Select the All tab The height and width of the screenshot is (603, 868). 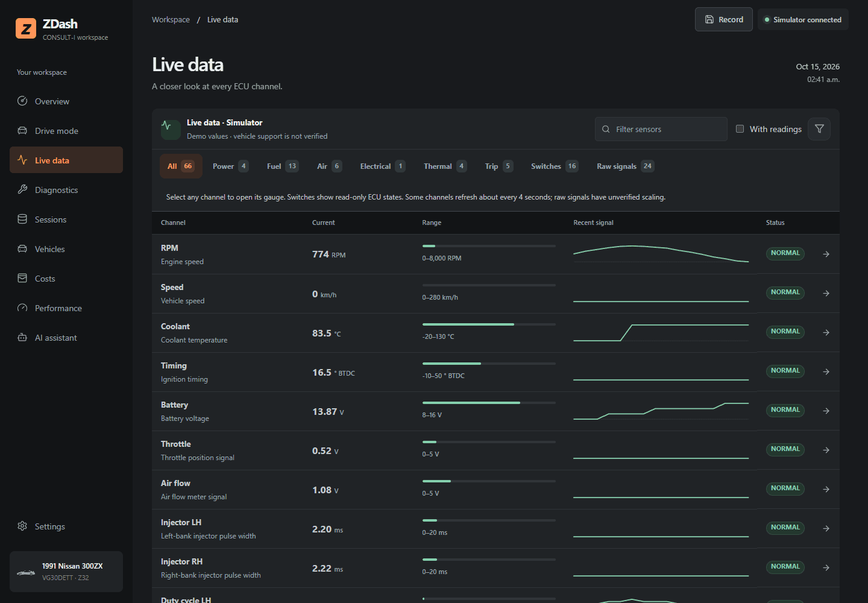181,166
